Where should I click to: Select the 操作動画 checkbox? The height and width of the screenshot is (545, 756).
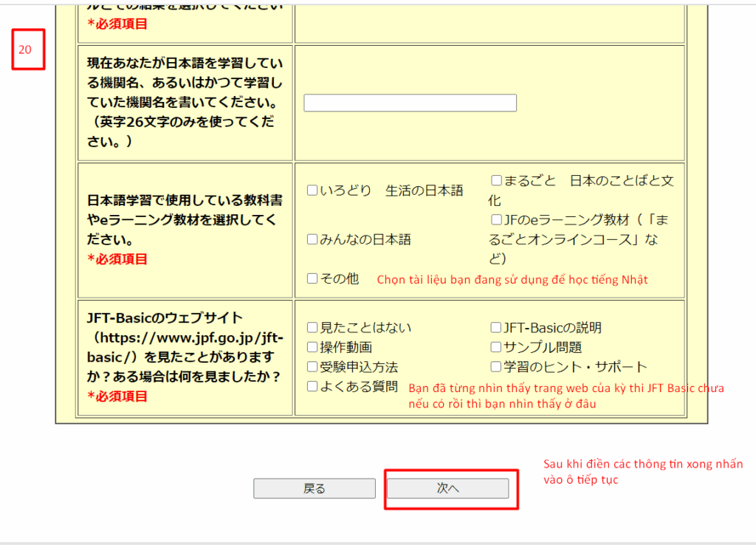[312, 347]
